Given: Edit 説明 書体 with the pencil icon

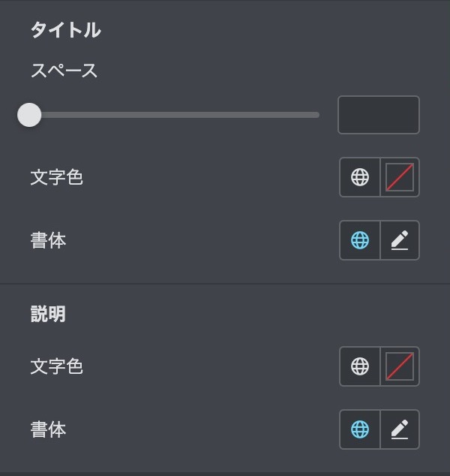Looking at the screenshot, I should click(400, 429).
